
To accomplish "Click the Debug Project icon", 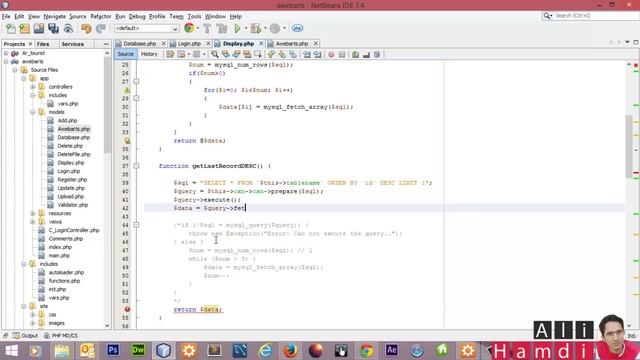I will pyautogui.click(x=256, y=29).
